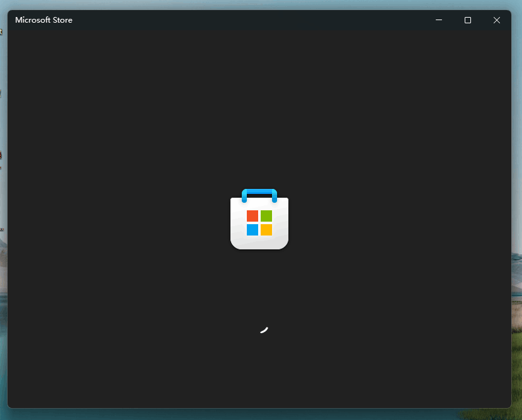Close the Microsoft Store window
Viewport: 522px width, 420px height.
[x=496, y=20]
